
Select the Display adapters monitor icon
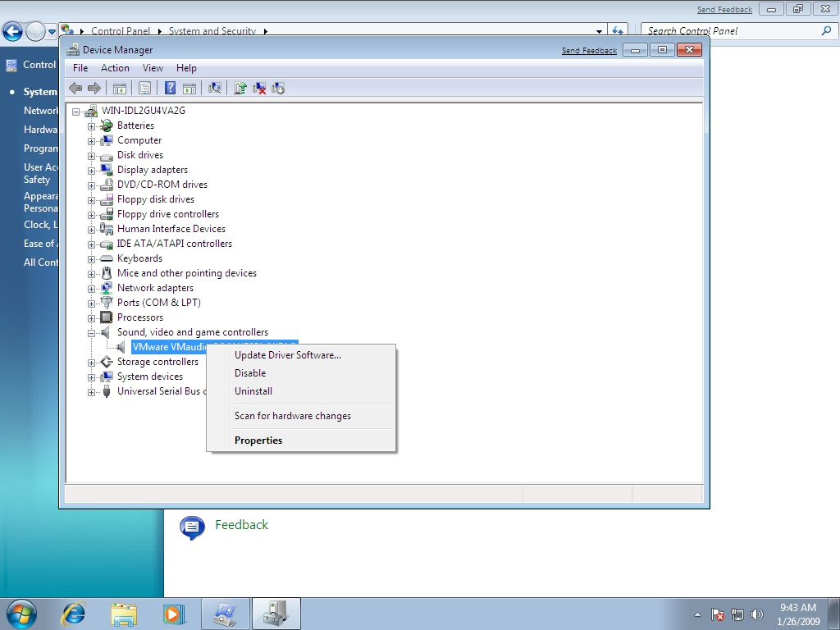coord(106,170)
